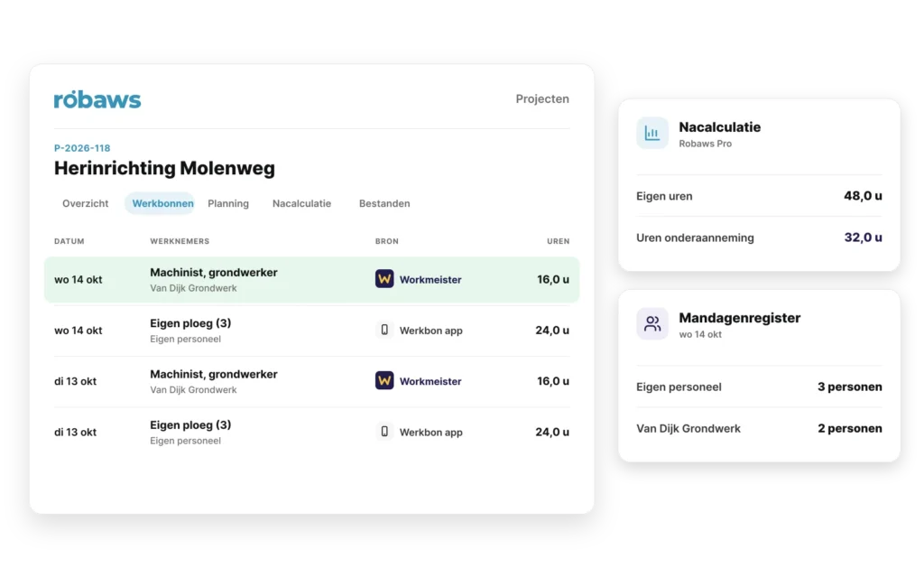Click the Herinrichting Molenweg project title

(164, 168)
